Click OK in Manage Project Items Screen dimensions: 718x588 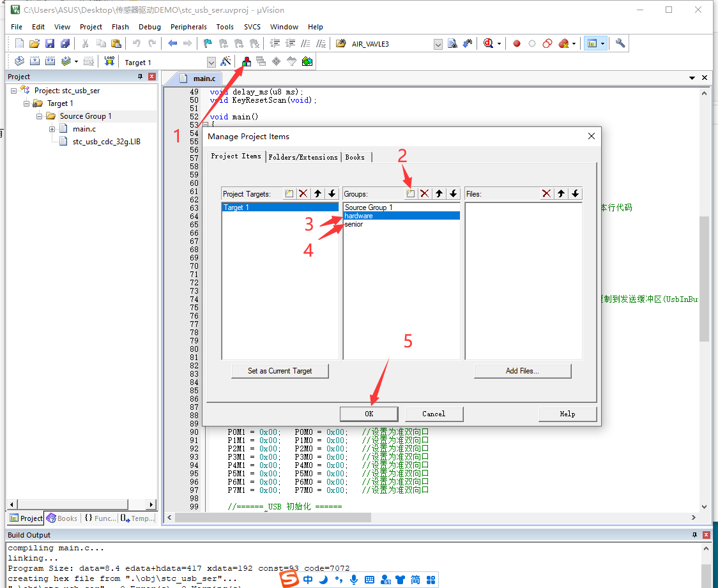pos(369,414)
